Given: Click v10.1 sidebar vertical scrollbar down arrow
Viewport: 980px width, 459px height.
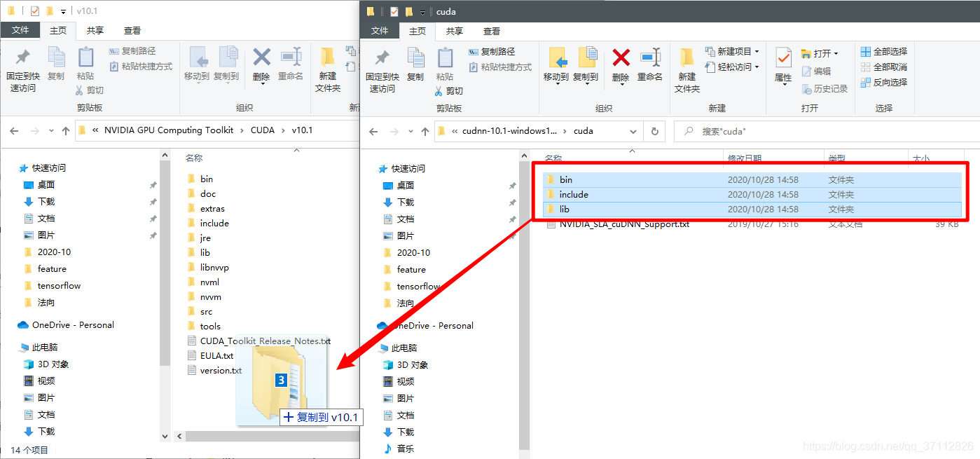Looking at the screenshot, I should (x=165, y=435).
